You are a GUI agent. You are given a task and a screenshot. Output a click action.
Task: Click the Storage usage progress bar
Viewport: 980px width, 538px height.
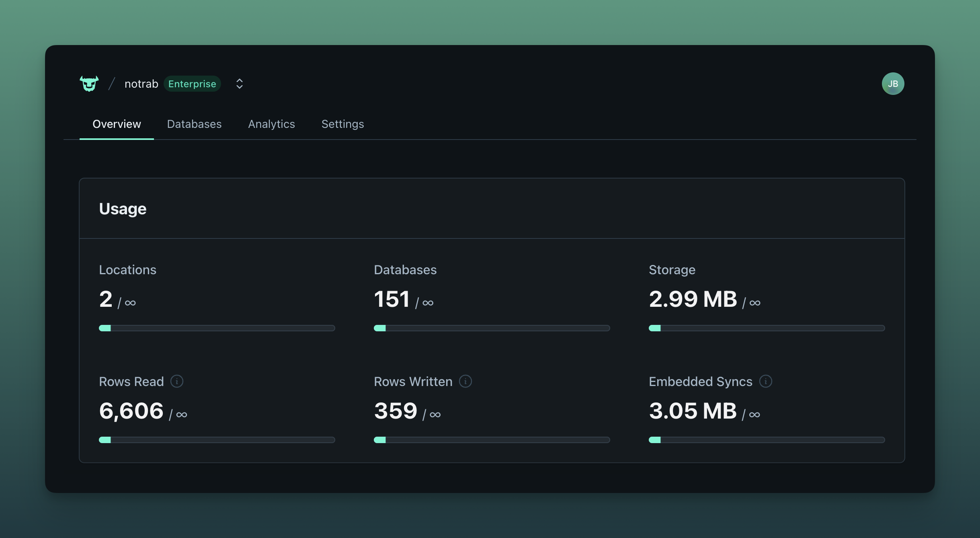(x=767, y=328)
